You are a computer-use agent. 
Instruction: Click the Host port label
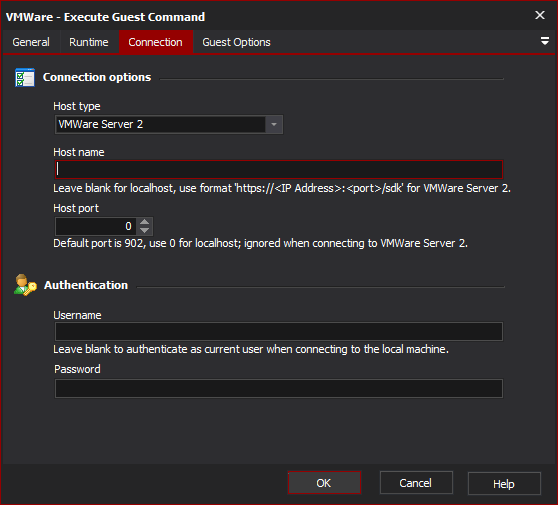(76, 208)
